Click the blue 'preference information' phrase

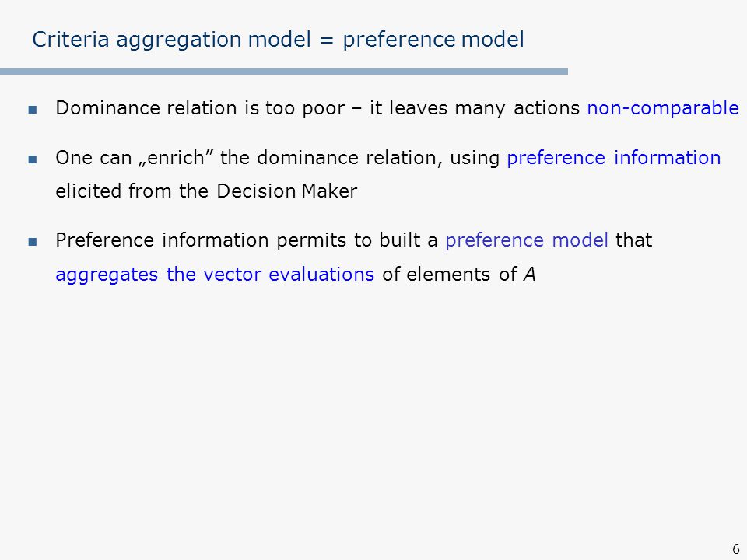coord(614,158)
